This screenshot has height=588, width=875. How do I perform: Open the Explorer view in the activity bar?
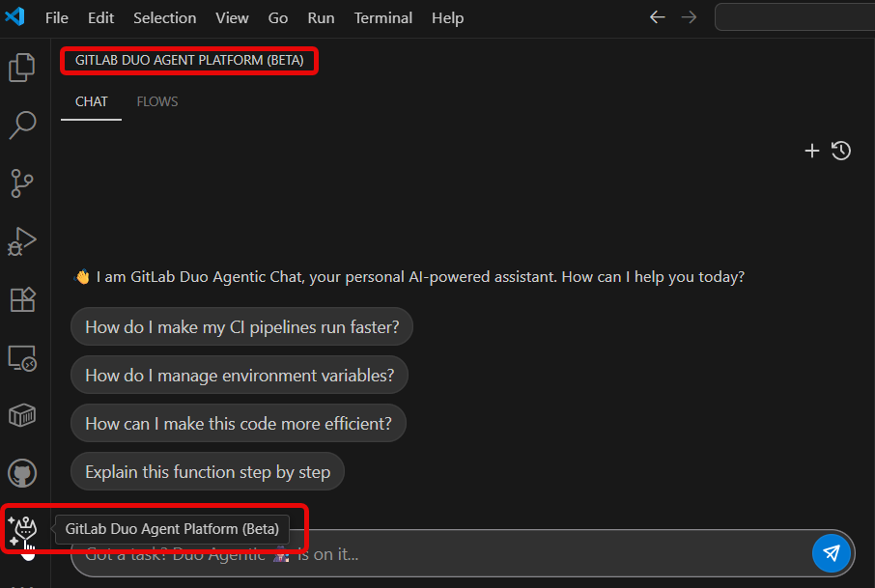coord(22,68)
